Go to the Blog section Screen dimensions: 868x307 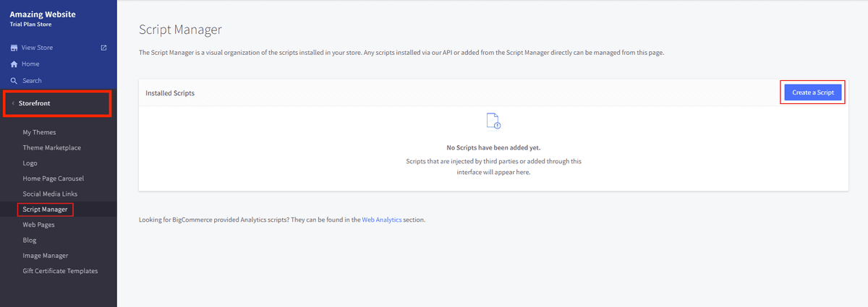pos(30,241)
